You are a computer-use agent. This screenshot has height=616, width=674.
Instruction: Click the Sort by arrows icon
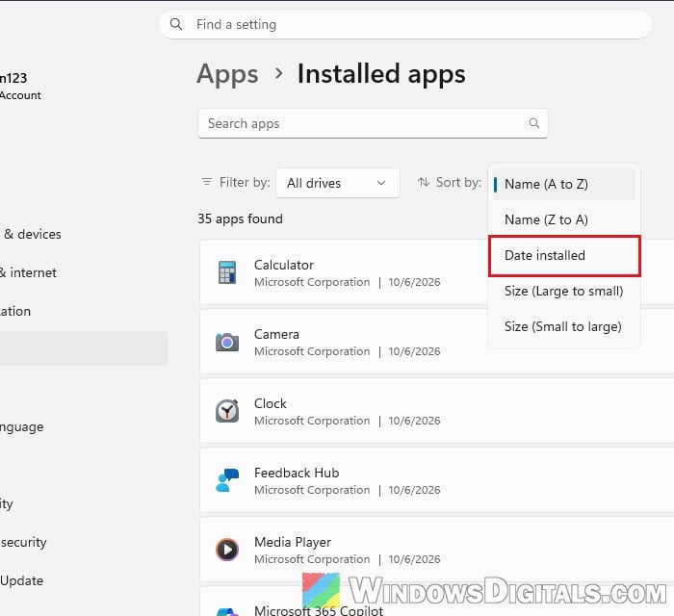[424, 182]
